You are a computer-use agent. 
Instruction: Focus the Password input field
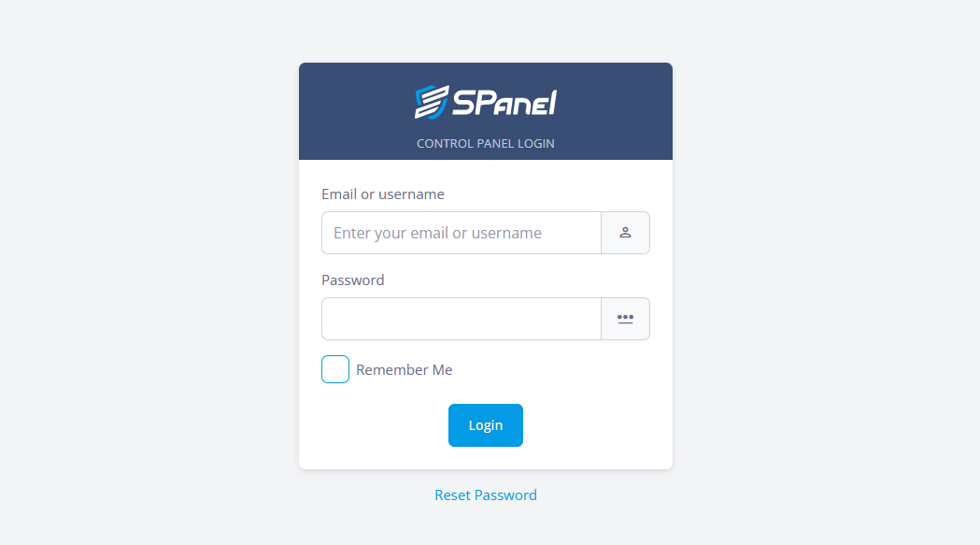(462, 319)
